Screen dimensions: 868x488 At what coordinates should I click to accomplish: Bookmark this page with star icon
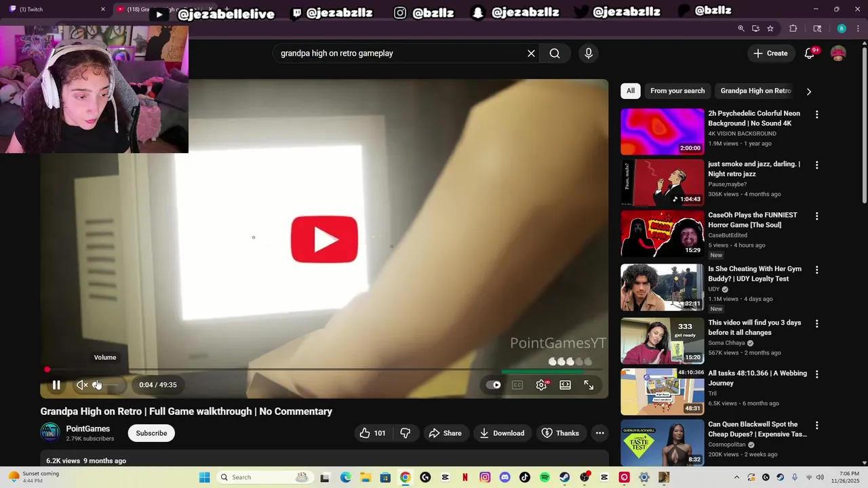(x=770, y=28)
